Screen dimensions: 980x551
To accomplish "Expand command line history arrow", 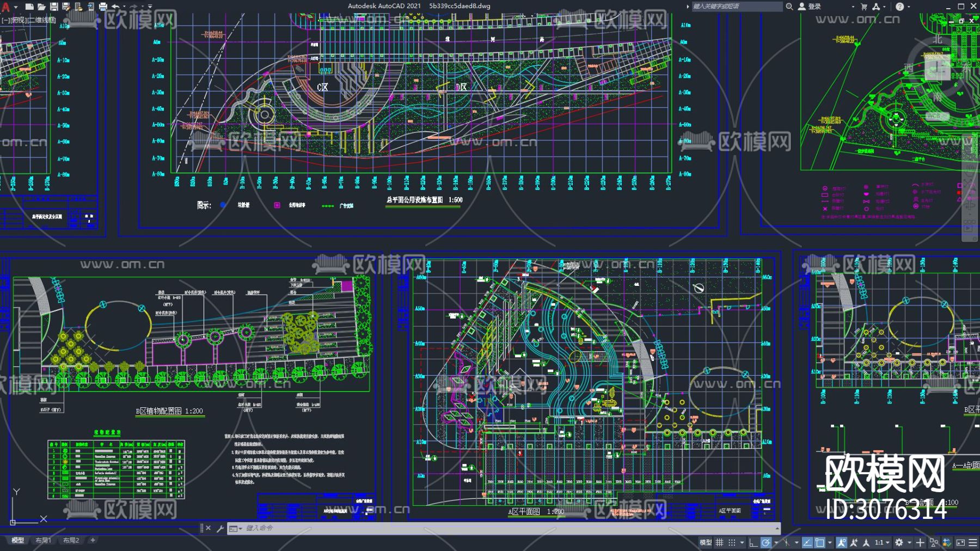I will tap(777, 528).
